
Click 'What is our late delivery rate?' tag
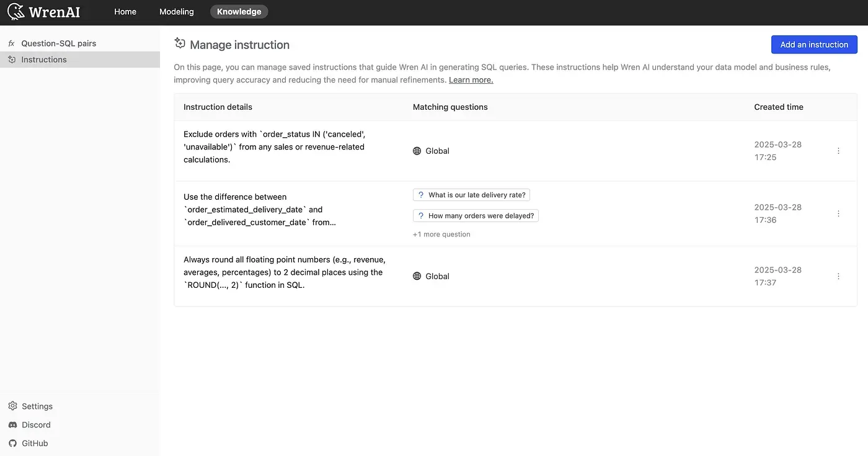pos(471,195)
